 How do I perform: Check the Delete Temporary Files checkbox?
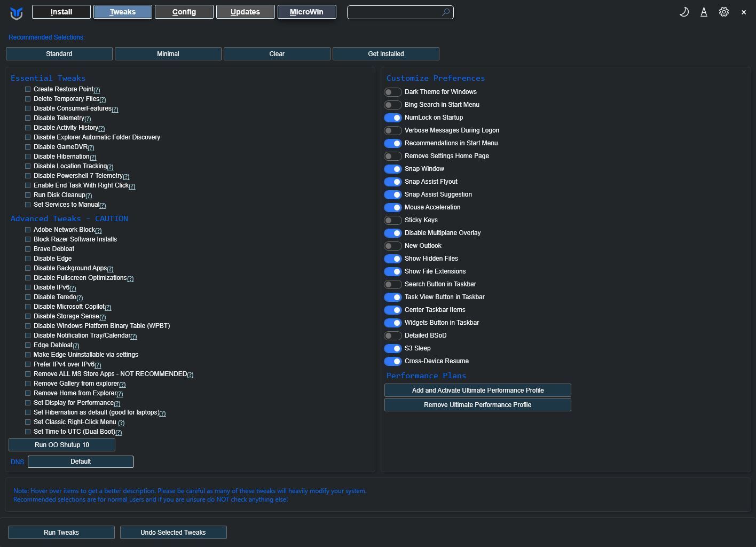[28, 99]
